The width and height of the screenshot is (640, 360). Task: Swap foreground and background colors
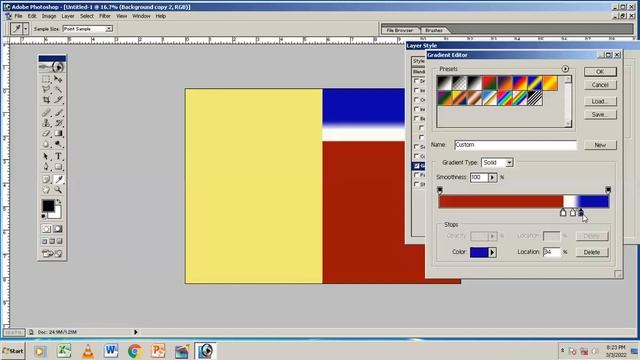[59, 201]
